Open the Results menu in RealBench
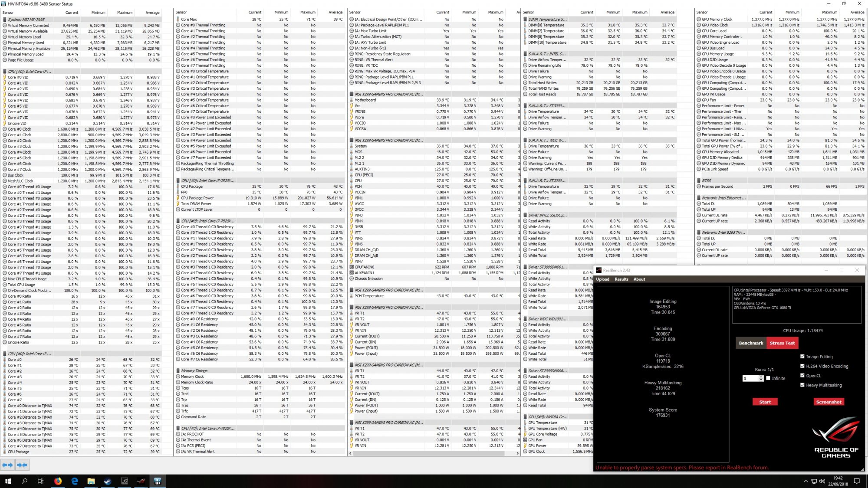Image resolution: width=868 pixels, height=488 pixels. click(x=621, y=279)
